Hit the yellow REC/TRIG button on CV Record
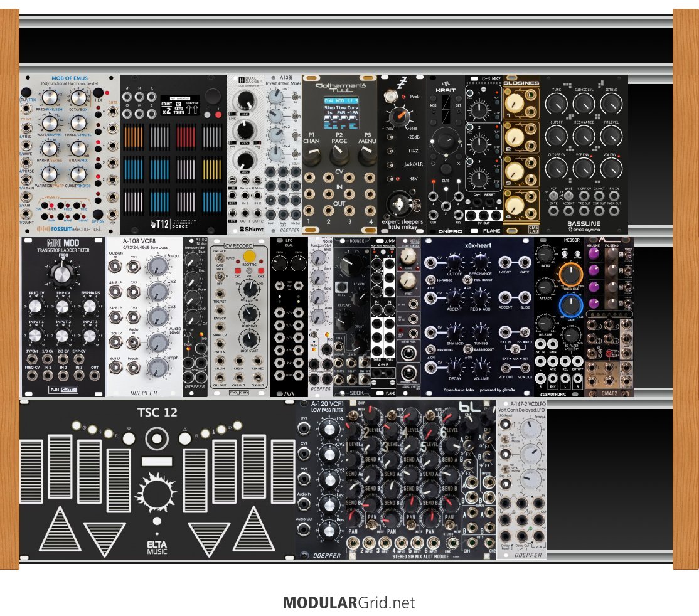Screen dimensions: 699x616 249,257
